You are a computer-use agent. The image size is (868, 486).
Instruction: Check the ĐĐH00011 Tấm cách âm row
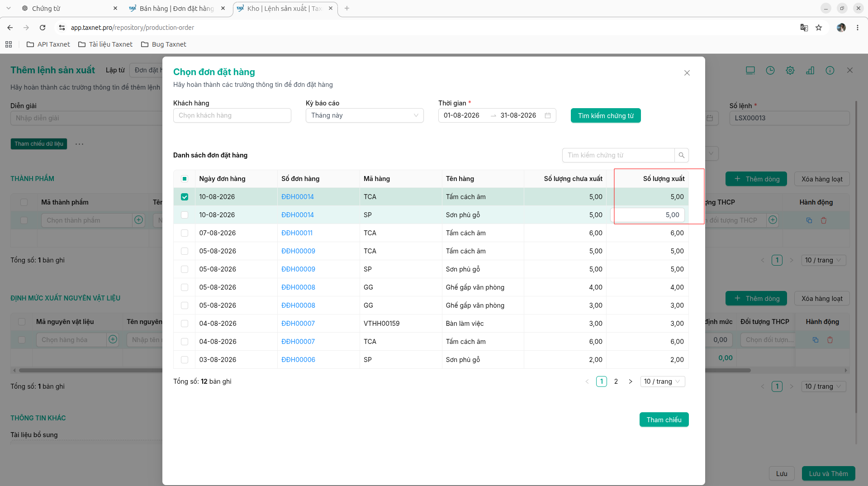(185, 233)
